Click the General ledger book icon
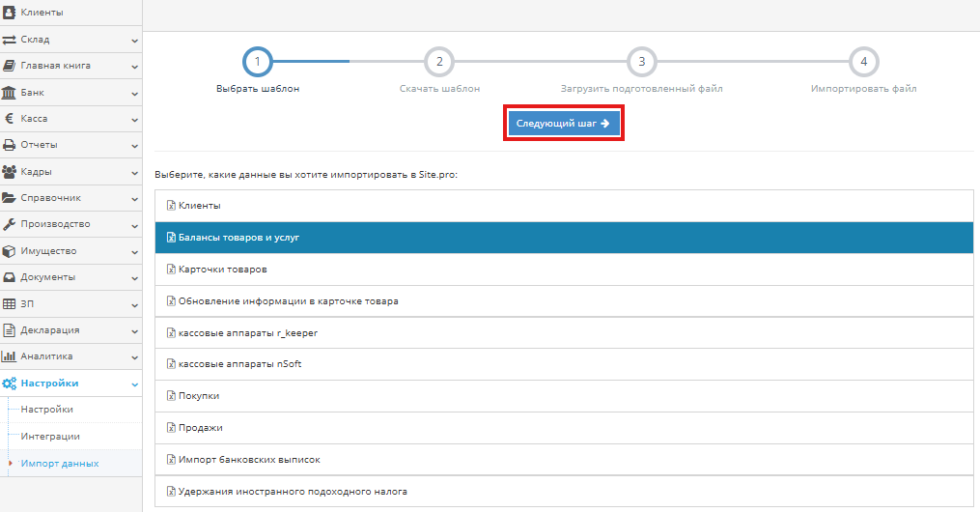Image resolution: width=980 pixels, height=512 pixels. tap(10, 66)
